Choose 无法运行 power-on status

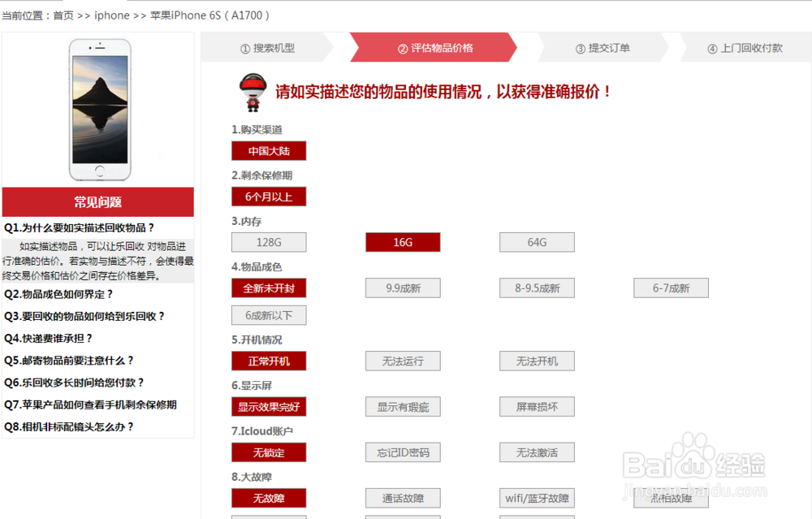pos(403,361)
